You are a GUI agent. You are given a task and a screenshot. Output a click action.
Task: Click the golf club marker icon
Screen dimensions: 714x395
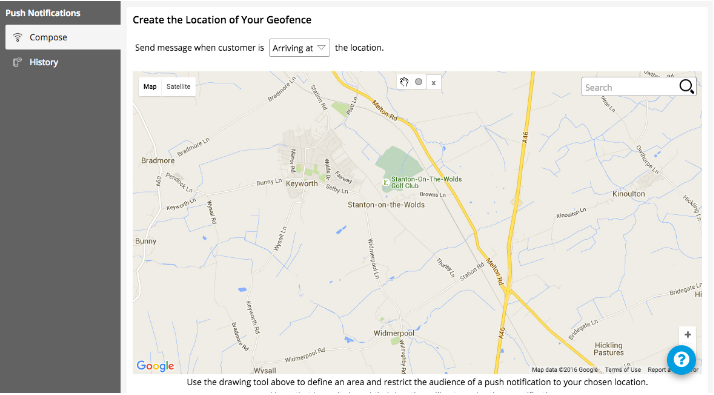click(386, 182)
